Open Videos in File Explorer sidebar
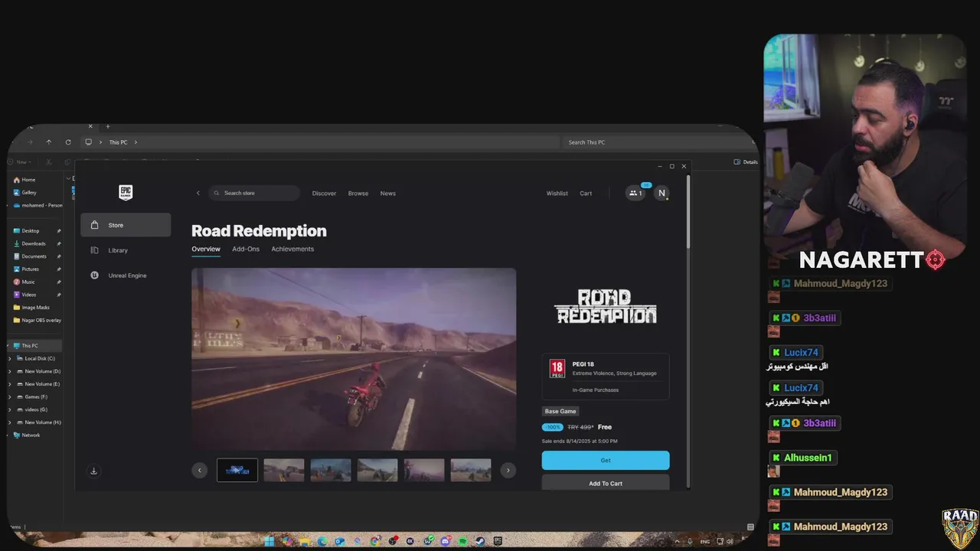The width and height of the screenshot is (980, 551). click(24, 295)
